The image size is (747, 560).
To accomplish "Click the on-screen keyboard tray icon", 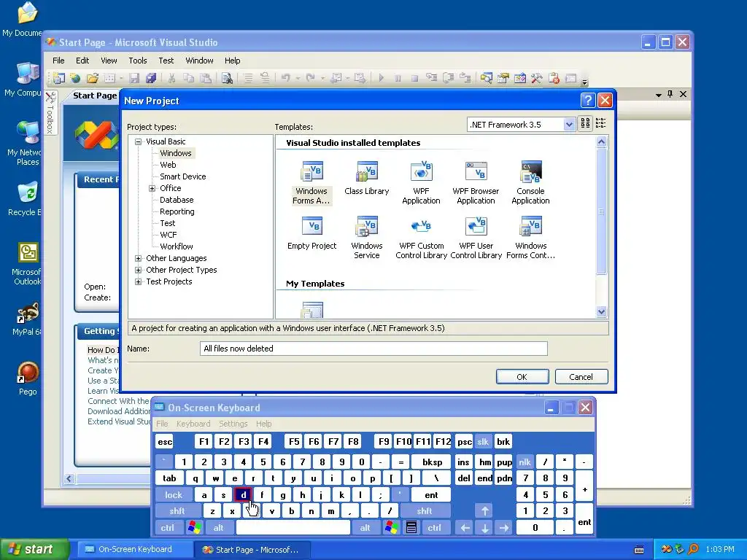I will point(639,550).
